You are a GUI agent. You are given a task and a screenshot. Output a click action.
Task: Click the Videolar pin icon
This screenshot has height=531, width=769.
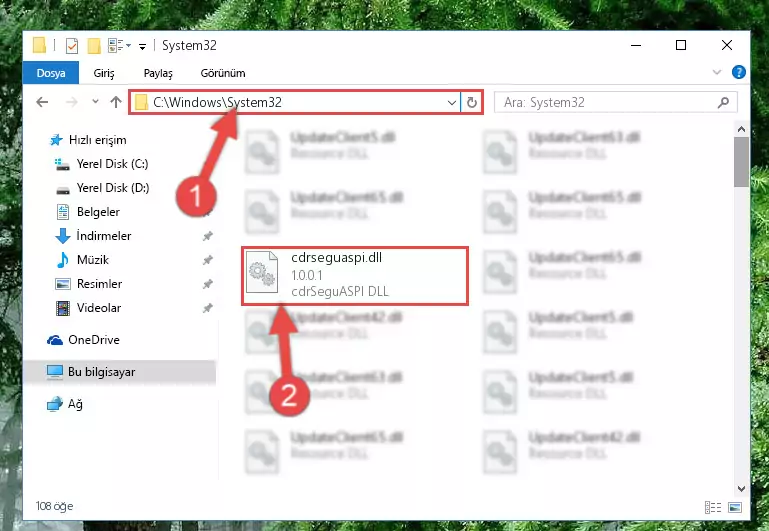(x=207, y=308)
